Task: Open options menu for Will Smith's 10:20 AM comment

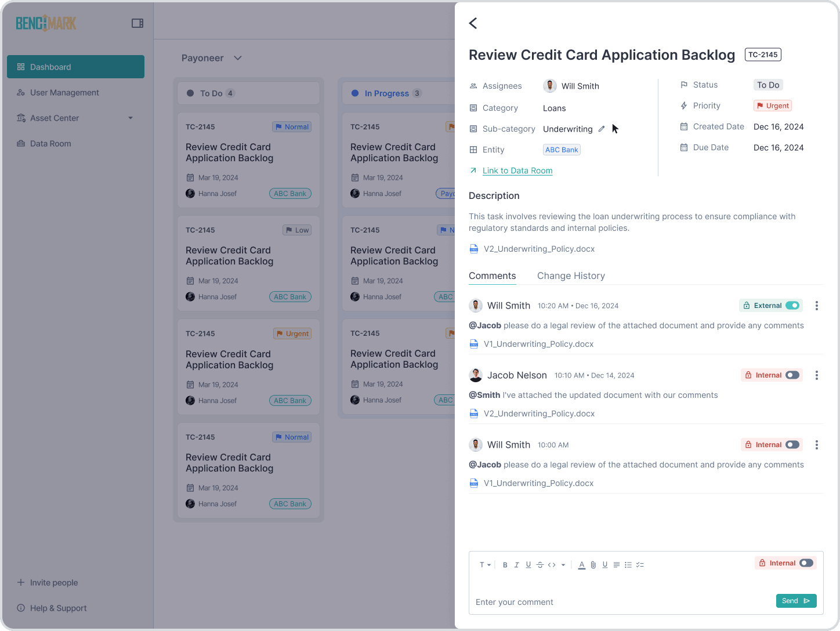Action: tap(817, 306)
